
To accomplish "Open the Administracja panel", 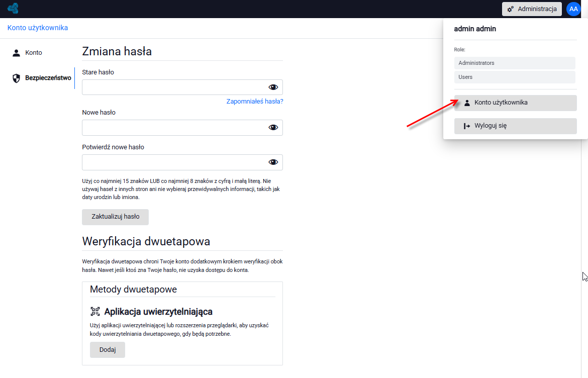I will [x=532, y=9].
